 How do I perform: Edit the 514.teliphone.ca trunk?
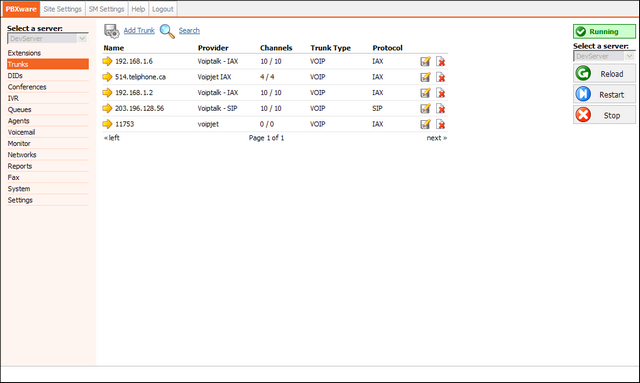(425, 77)
